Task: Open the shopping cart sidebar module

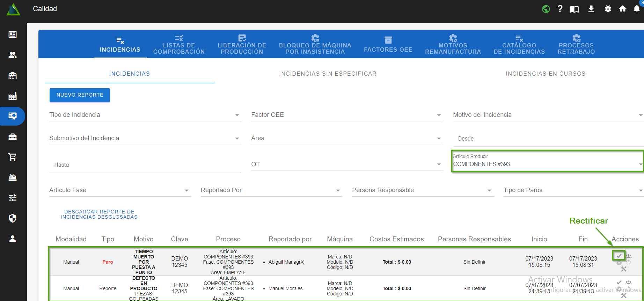Action: [x=13, y=157]
